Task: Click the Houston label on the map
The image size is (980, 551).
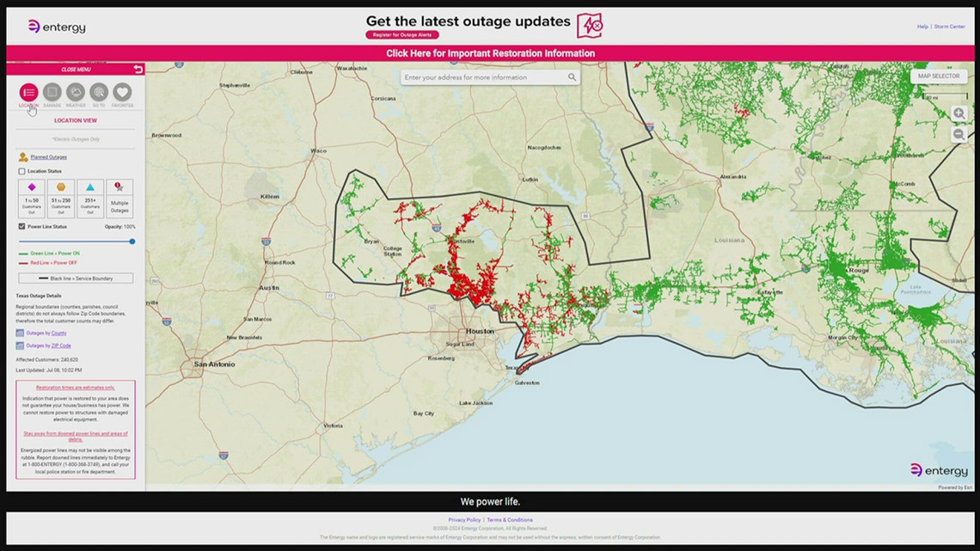Action: [480, 331]
